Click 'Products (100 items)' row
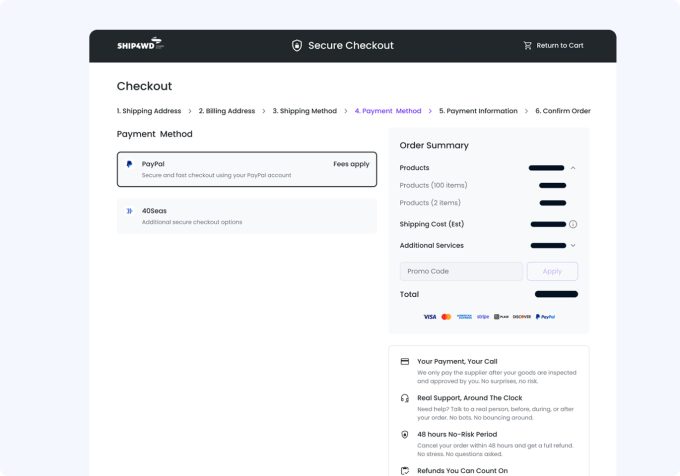This screenshot has height=476, width=680. [x=488, y=186]
